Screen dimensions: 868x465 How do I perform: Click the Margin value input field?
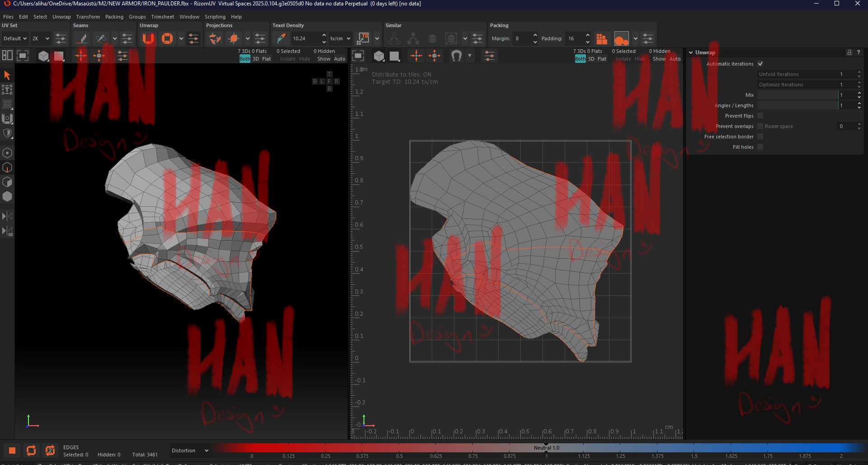pyautogui.click(x=522, y=38)
